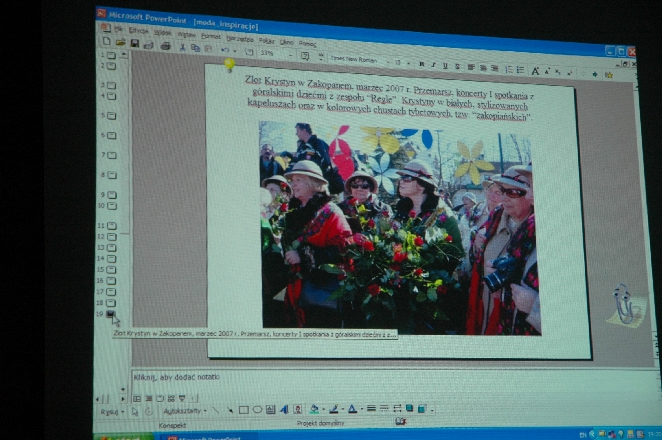Save the presentation with the floppy disk icon

click(x=135, y=43)
